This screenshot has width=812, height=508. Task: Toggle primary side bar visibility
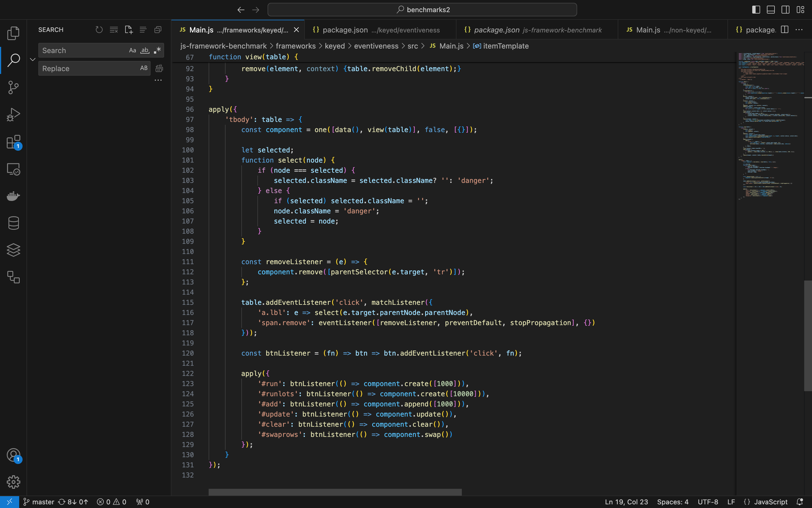756,10
